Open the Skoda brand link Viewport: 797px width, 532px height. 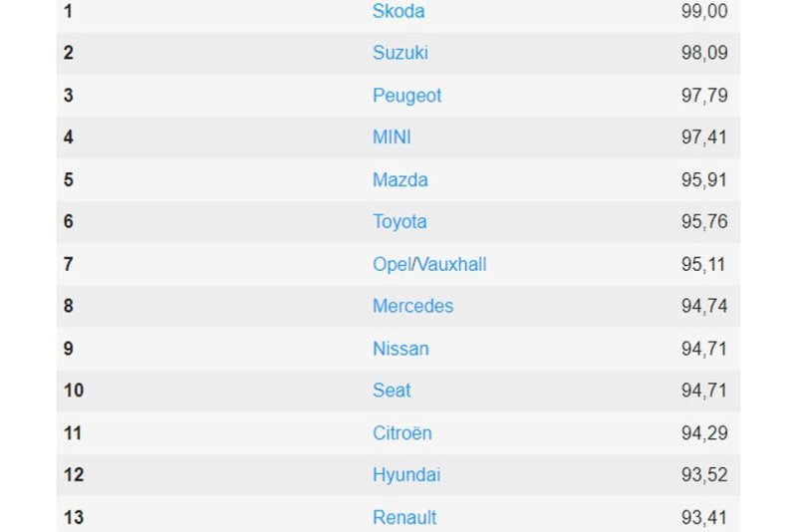pyautogui.click(x=398, y=12)
